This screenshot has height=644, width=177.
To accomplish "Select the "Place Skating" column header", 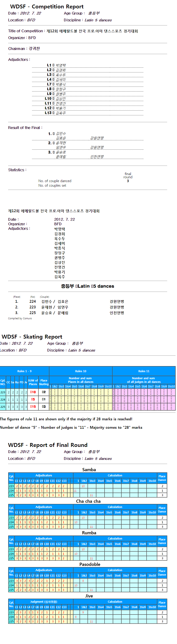I will (44, 382).
